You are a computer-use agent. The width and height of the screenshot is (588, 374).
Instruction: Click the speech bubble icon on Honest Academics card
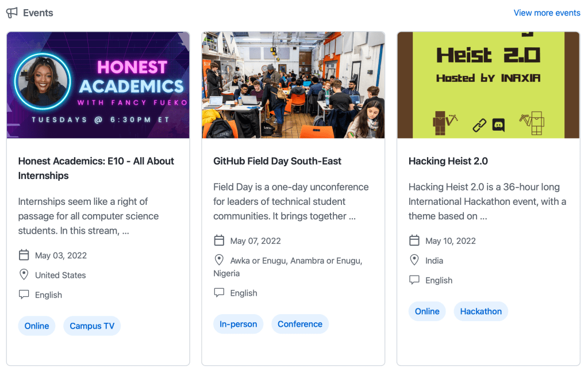pos(24,294)
